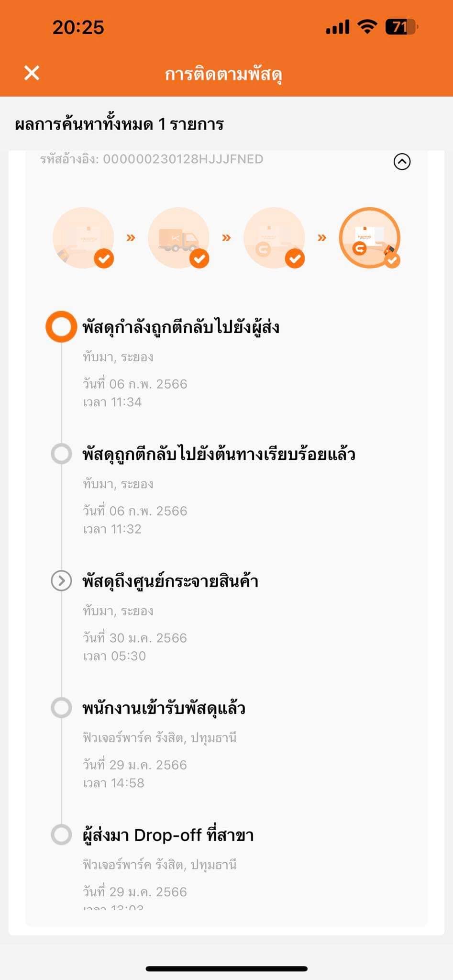Tap the double-arrow before the final stage icon
The image size is (453, 980).
point(322,237)
